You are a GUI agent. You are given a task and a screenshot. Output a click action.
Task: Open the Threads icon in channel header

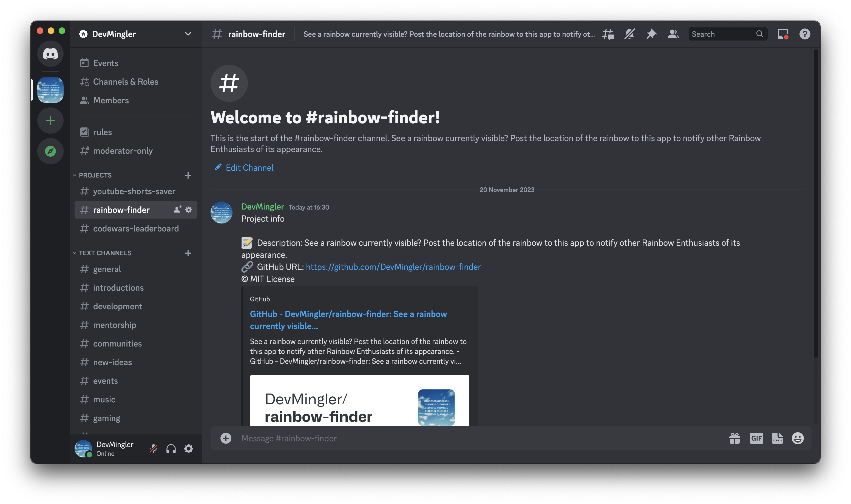click(608, 34)
